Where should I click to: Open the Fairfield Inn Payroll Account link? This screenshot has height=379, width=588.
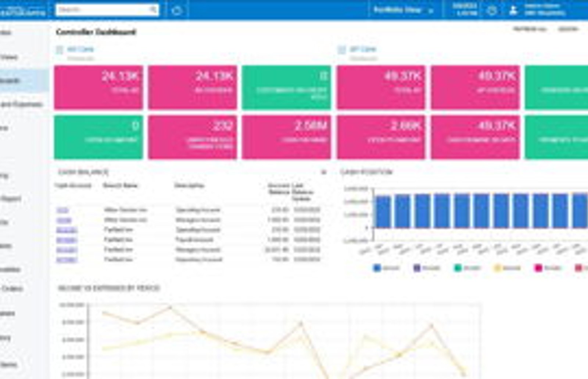pos(67,240)
